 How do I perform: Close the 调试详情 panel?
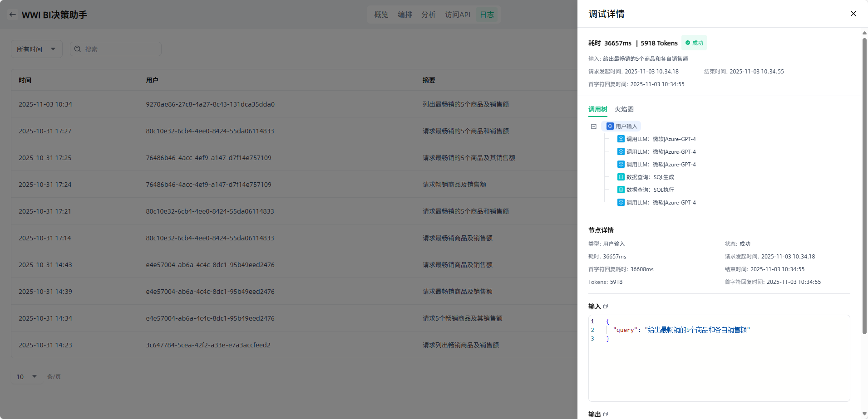coord(853,14)
